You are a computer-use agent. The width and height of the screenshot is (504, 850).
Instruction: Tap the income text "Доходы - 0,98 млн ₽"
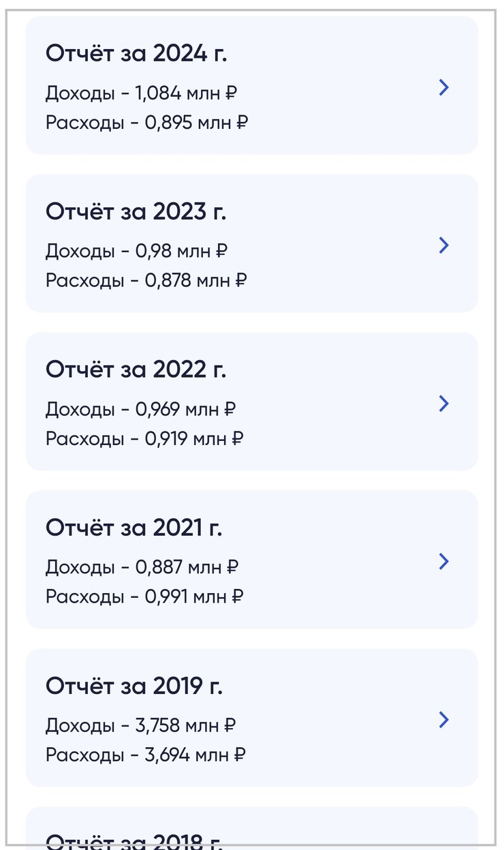pos(136,251)
